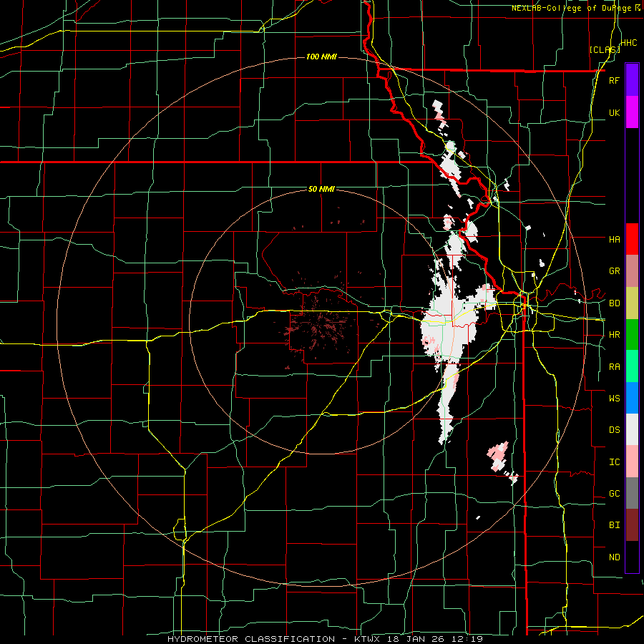This screenshot has width=644, height=644.
Task: Click the GR legend color swatch
Action: [x=632, y=271]
